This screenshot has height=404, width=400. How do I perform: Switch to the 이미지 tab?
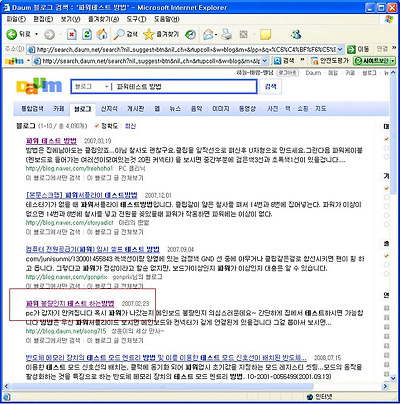tap(221, 108)
